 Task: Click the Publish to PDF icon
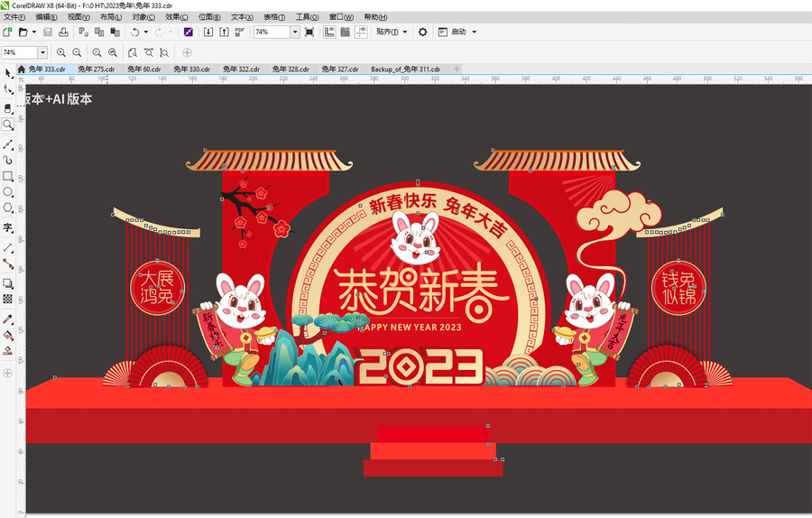239,32
